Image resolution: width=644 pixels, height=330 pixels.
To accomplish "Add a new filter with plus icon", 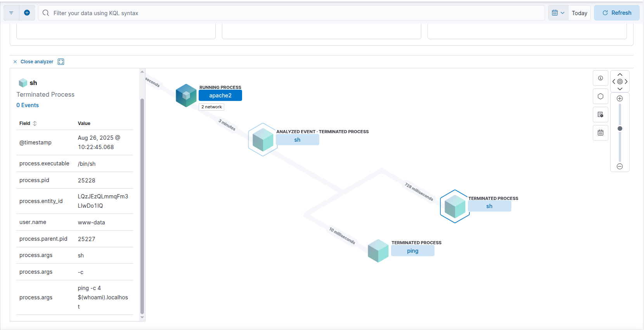I will pyautogui.click(x=27, y=13).
